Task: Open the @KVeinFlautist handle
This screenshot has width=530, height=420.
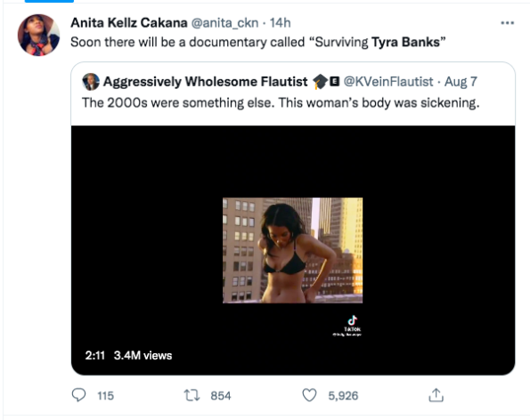Action: click(x=388, y=82)
